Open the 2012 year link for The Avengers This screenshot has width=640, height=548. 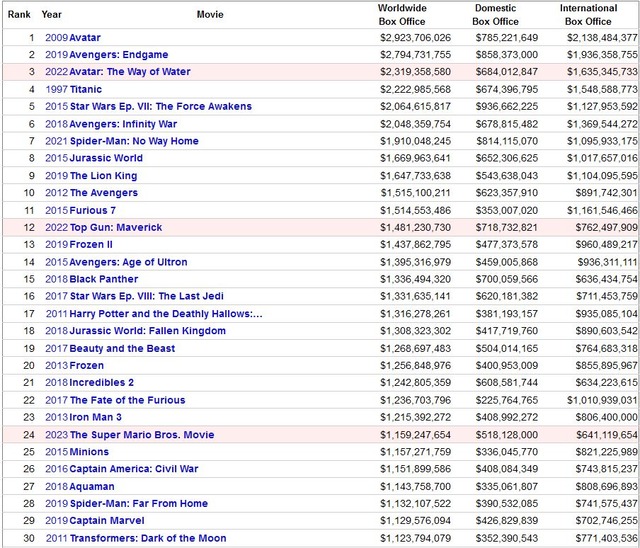56,193
